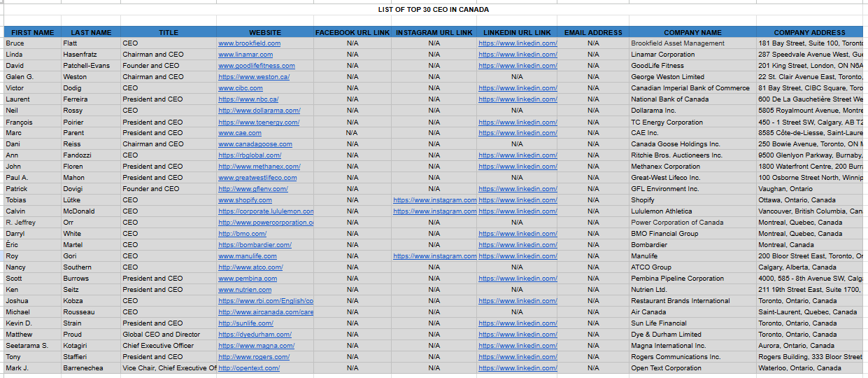Open the www.cibc.com link

coord(241,88)
